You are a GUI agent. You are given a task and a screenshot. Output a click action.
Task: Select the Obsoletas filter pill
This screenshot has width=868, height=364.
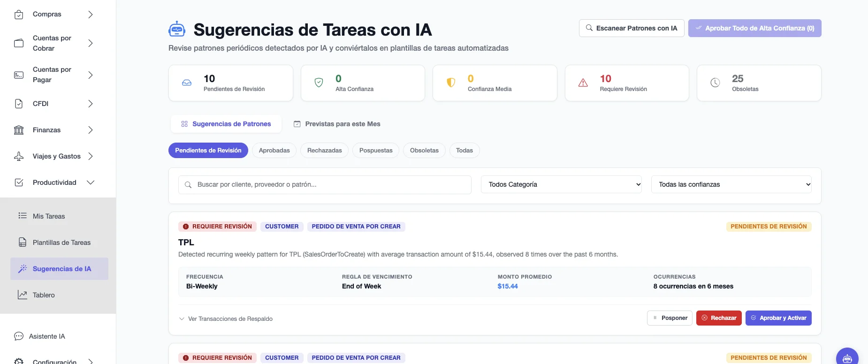[424, 151]
